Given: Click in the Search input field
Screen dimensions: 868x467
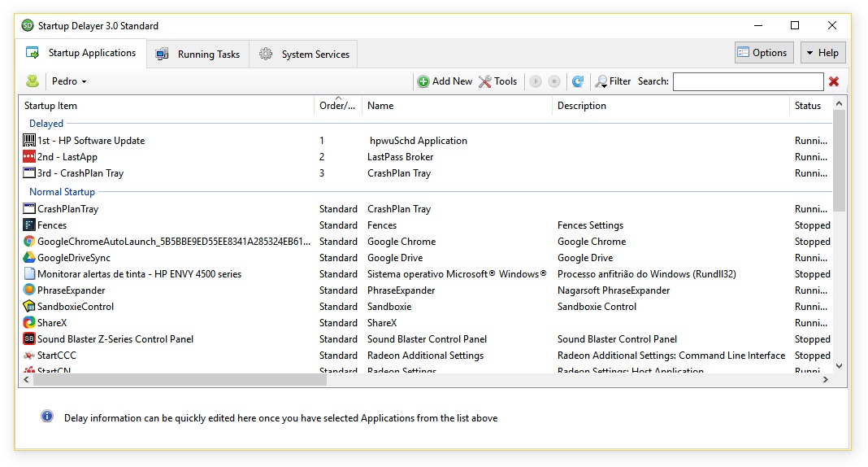Looking at the screenshot, I should (749, 81).
